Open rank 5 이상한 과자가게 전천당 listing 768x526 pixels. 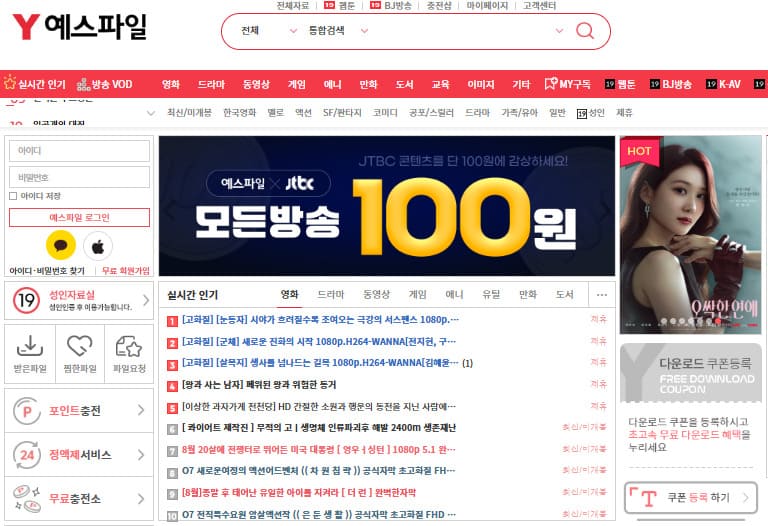pos(319,406)
